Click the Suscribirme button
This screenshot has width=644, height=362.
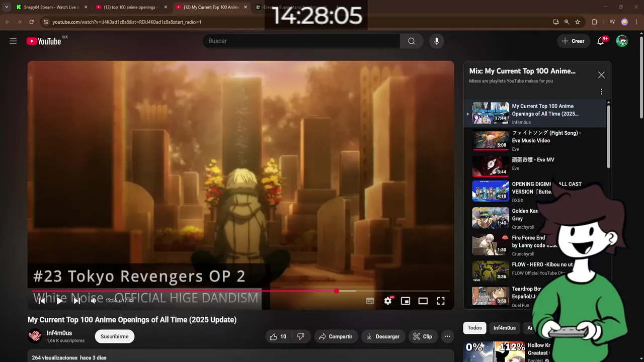point(114,336)
